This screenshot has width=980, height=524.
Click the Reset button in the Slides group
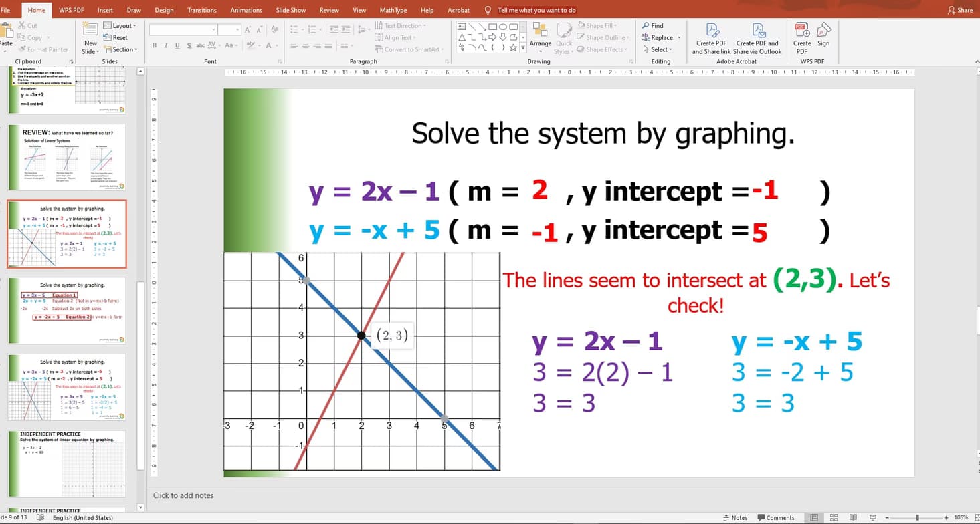tap(118, 37)
